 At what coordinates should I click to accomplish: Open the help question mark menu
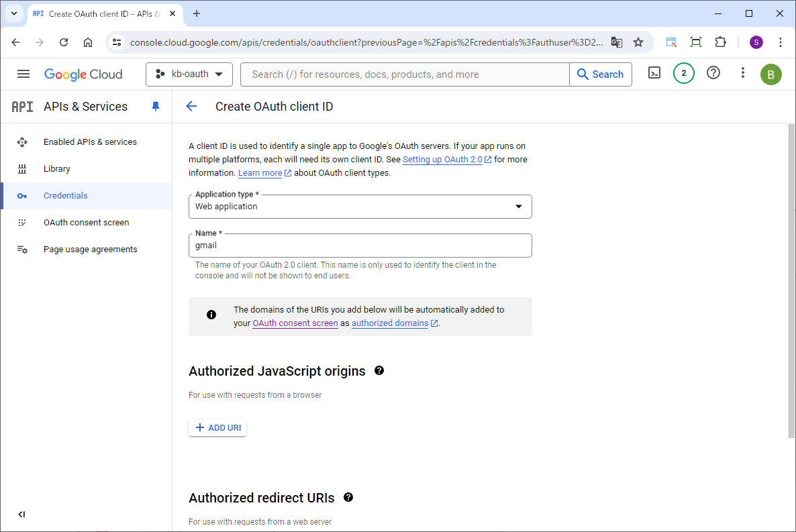tap(713, 73)
